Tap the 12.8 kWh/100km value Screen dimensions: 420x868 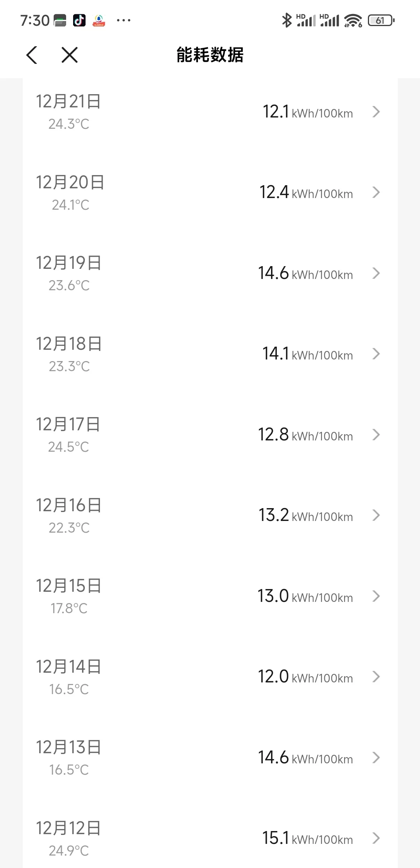305,435
